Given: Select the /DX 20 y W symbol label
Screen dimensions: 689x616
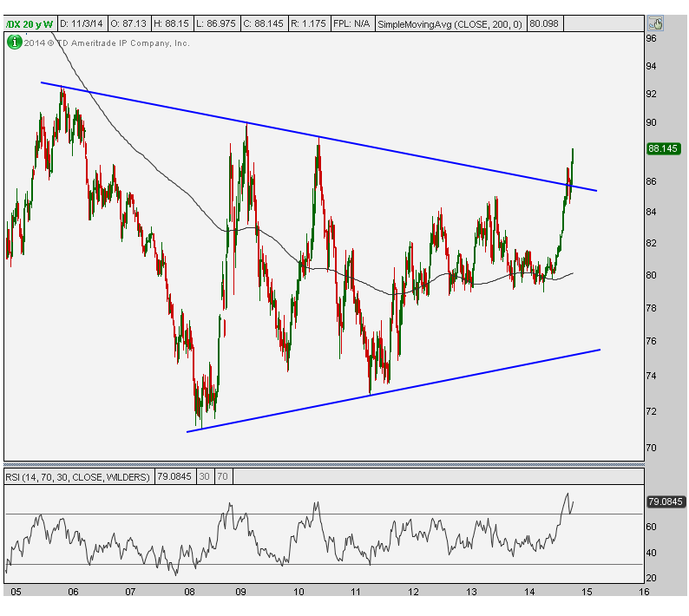Looking at the screenshot, I should (x=30, y=24).
